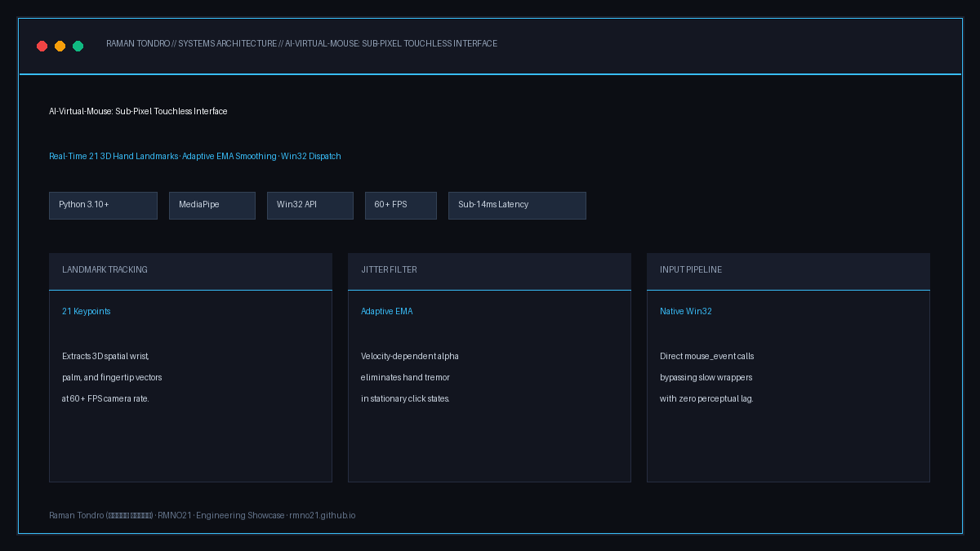Click the "Win32 API" tag

click(310, 206)
